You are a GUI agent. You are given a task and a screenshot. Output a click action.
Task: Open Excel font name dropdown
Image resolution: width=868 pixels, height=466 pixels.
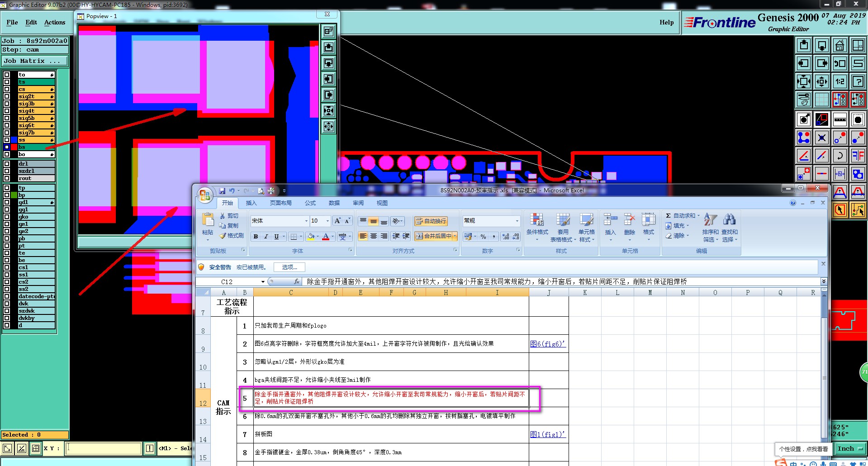coord(306,221)
